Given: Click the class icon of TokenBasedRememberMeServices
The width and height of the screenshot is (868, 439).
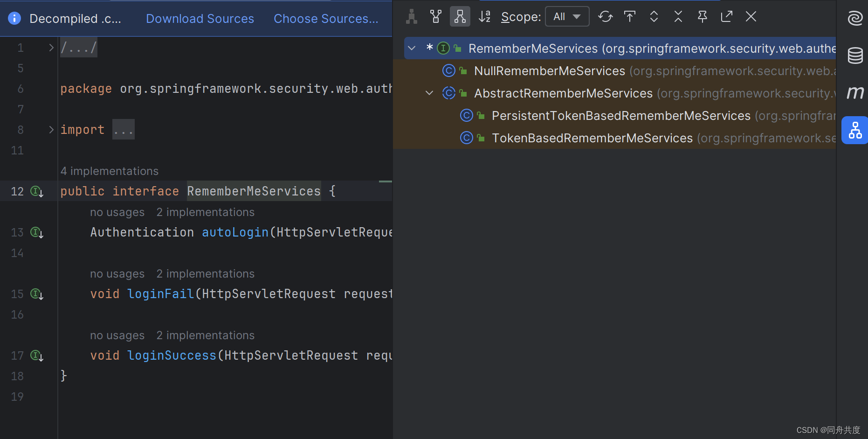Looking at the screenshot, I should (x=466, y=138).
